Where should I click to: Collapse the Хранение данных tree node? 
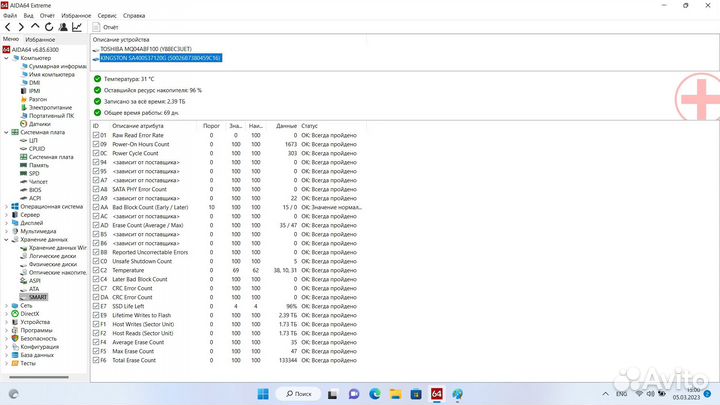(x=6, y=240)
